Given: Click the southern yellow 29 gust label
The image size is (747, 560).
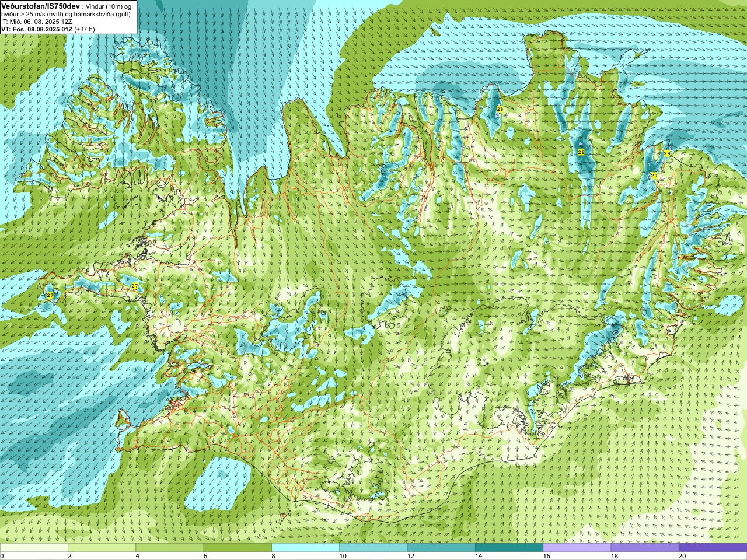Looking at the screenshot, I should 654,176.
